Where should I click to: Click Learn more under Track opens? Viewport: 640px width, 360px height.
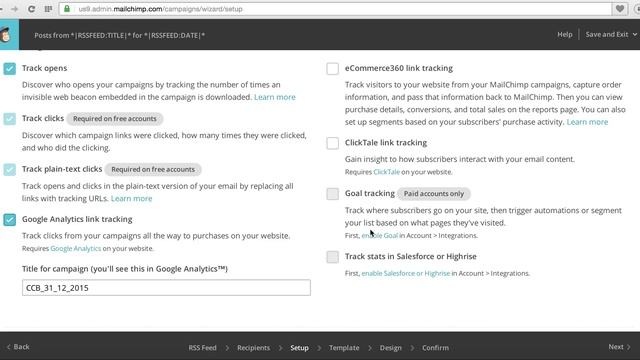click(x=275, y=97)
